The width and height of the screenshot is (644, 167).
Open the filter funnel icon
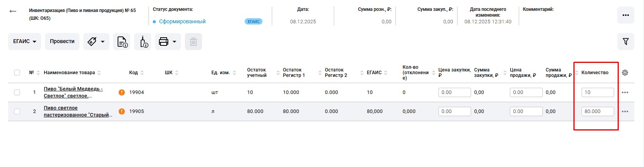click(x=625, y=42)
